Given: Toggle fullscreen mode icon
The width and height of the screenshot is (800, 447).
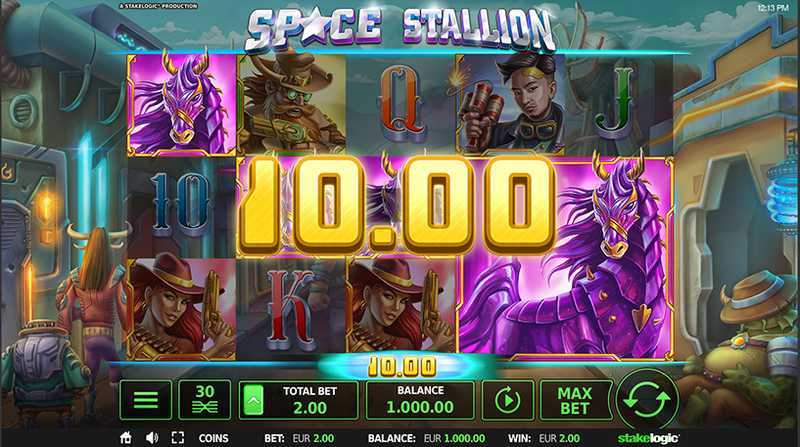Looking at the screenshot, I should click(x=178, y=438).
